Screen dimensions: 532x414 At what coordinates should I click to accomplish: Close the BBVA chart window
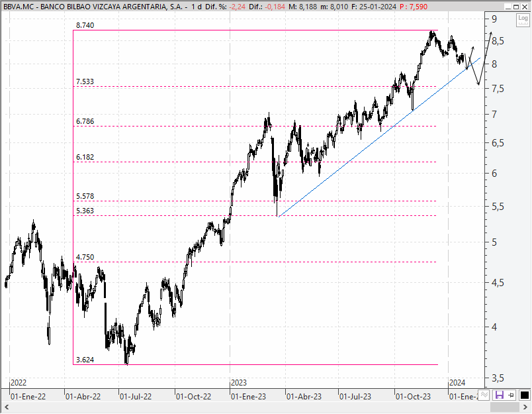coord(525,7)
